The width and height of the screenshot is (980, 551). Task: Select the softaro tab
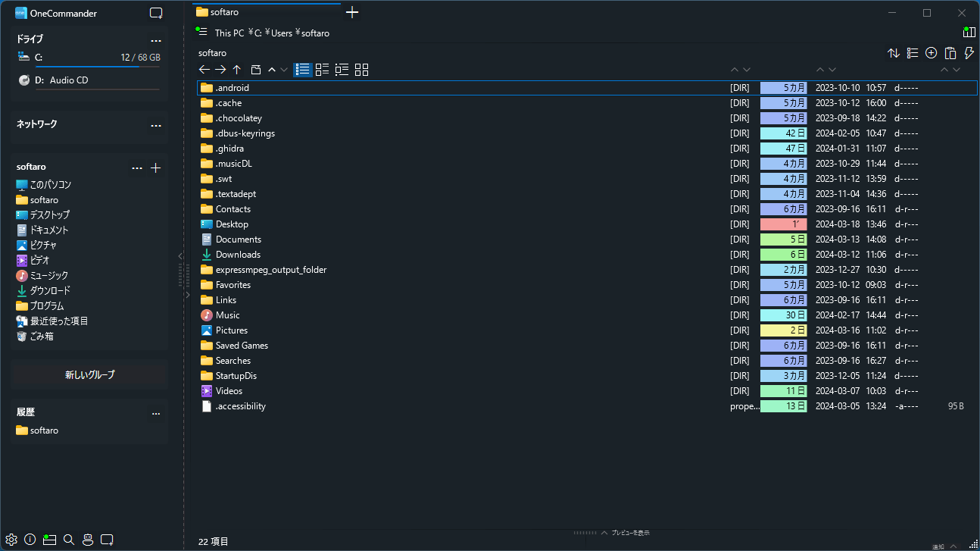267,12
